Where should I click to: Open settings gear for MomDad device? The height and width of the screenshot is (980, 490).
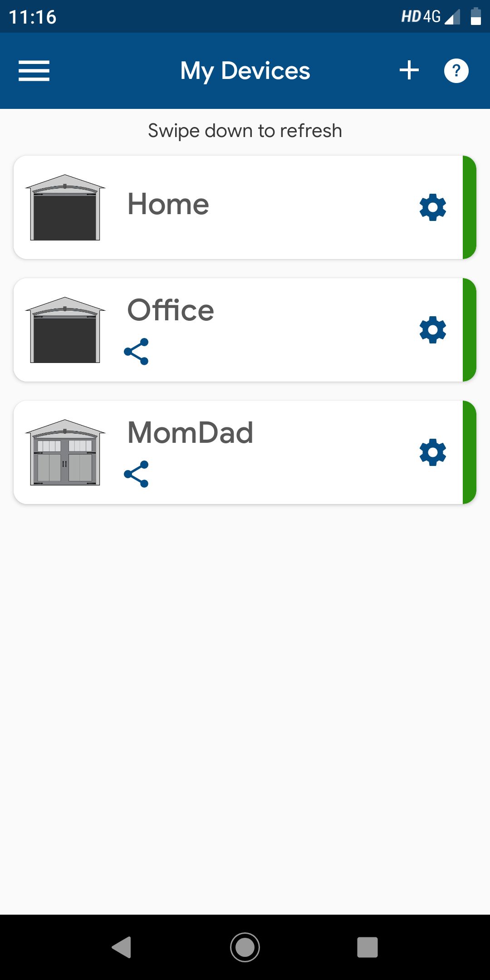coord(433,452)
